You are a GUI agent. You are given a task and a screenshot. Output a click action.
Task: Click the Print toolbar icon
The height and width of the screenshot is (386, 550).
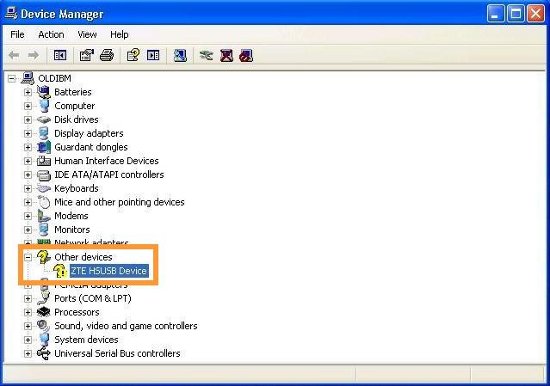[x=107, y=55]
